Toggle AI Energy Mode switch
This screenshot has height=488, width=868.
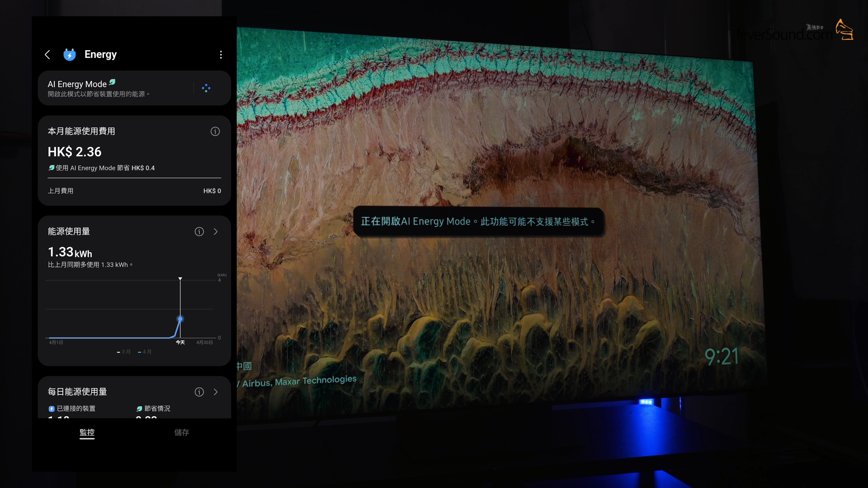[x=206, y=88]
